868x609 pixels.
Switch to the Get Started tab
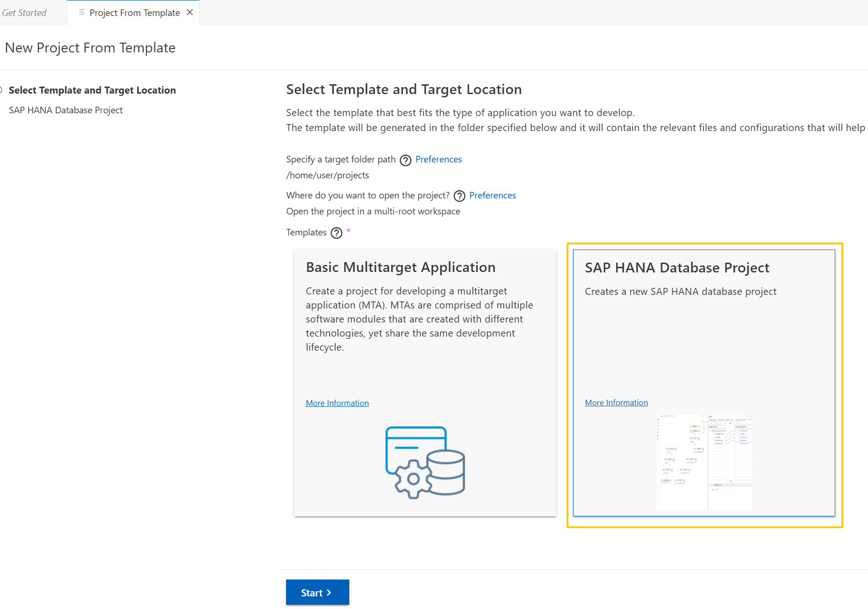tap(24, 13)
